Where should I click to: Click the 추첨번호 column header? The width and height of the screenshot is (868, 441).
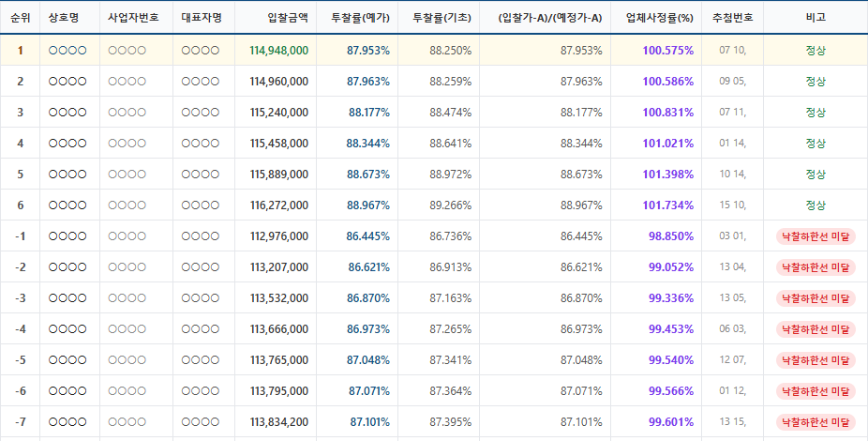click(x=732, y=17)
